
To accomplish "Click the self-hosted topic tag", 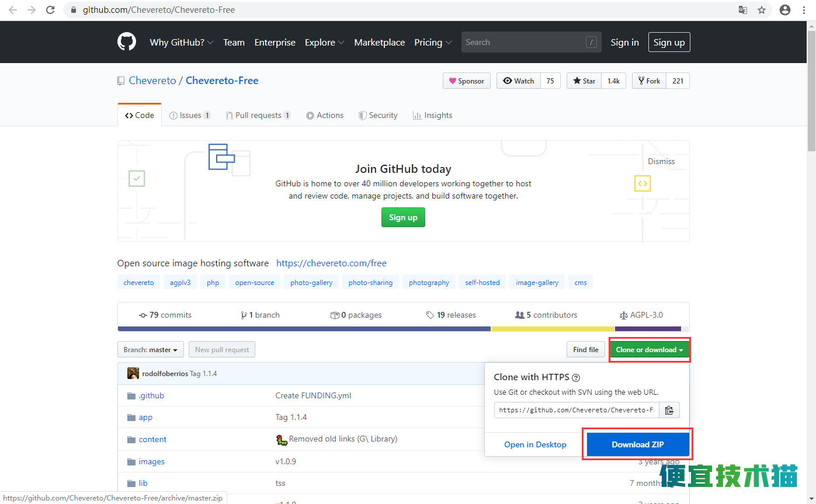I will (482, 282).
